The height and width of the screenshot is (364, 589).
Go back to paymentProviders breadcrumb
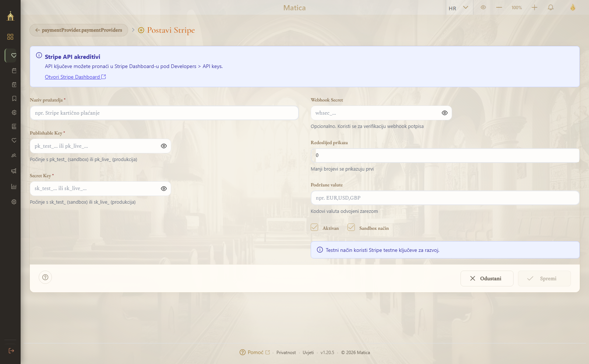click(79, 30)
